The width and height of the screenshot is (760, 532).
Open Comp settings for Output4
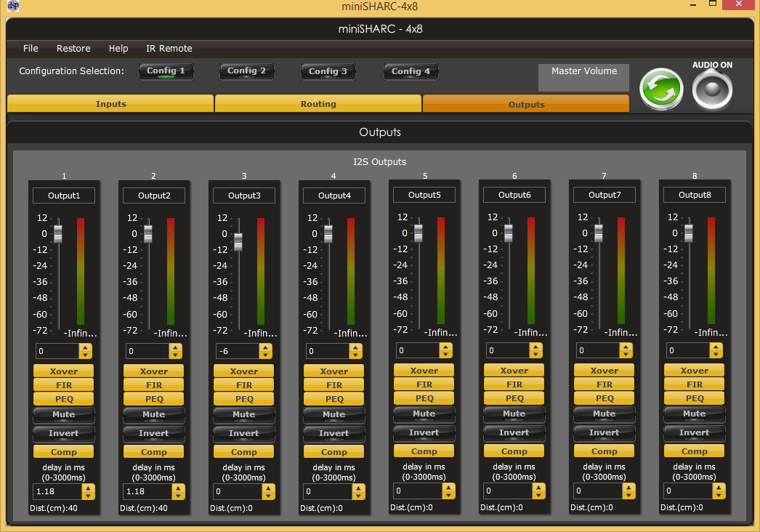(334, 452)
